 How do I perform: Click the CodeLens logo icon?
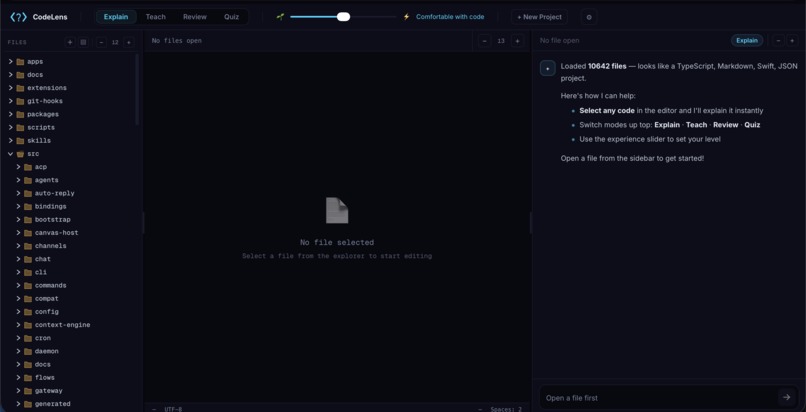click(x=18, y=17)
